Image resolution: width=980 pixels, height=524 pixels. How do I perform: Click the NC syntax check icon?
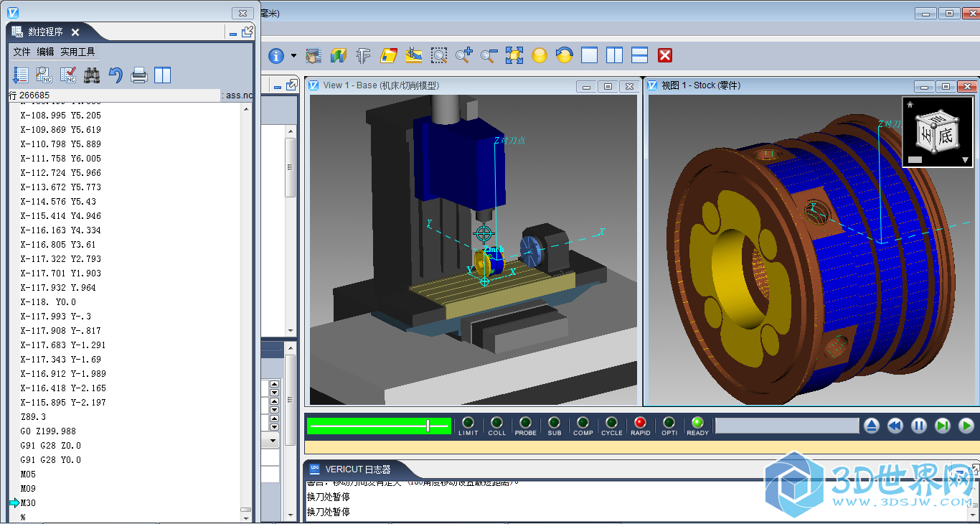[x=68, y=75]
